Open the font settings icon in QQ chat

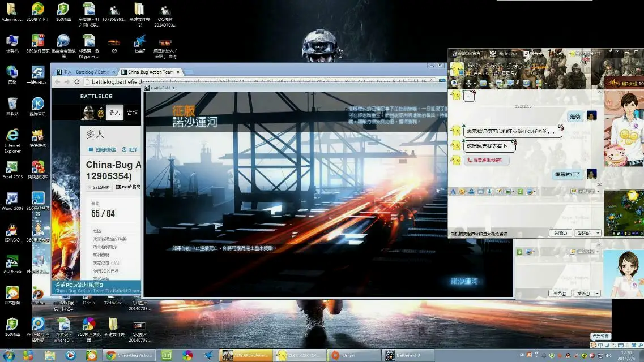453,191
